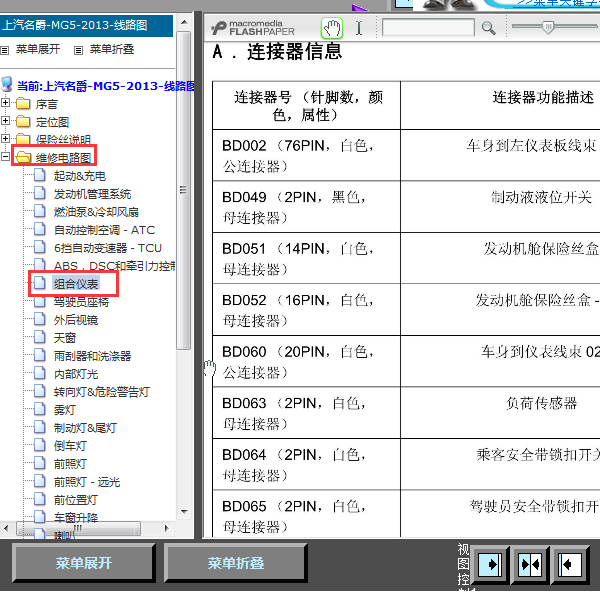Click the page icon beside 天窗

click(x=39, y=337)
